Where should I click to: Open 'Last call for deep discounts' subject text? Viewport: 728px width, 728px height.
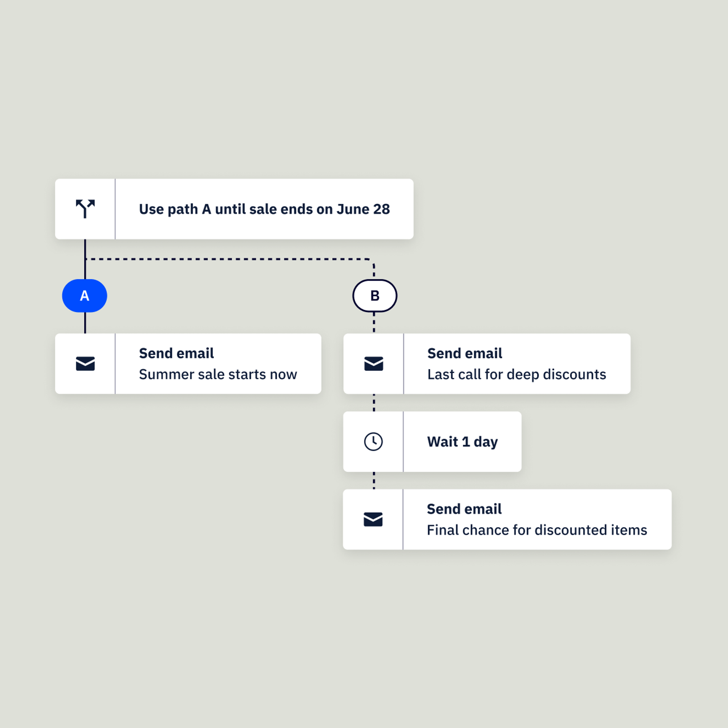(x=516, y=374)
